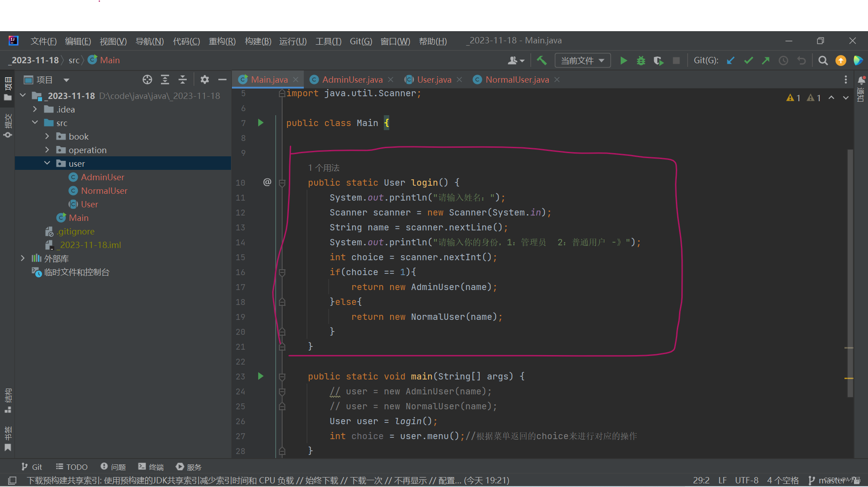Open the Git tool window button
This screenshot has height=487, width=868.
[x=32, y=467]
